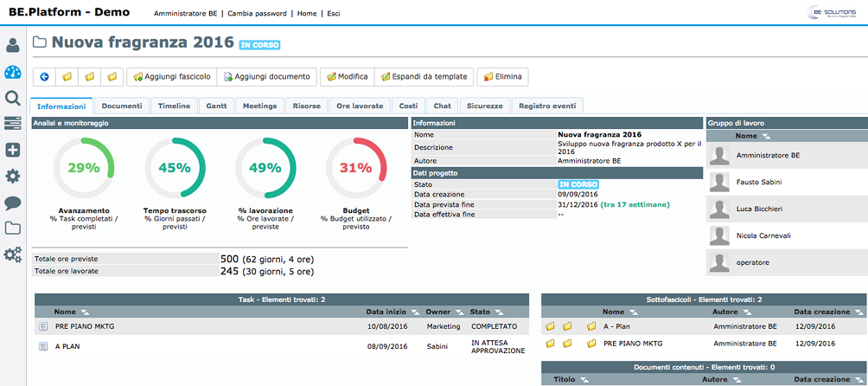The width and height of the screenshot is (868, 386).
Task: Switch to the Documenti tab
Action: tap(122, 106)
